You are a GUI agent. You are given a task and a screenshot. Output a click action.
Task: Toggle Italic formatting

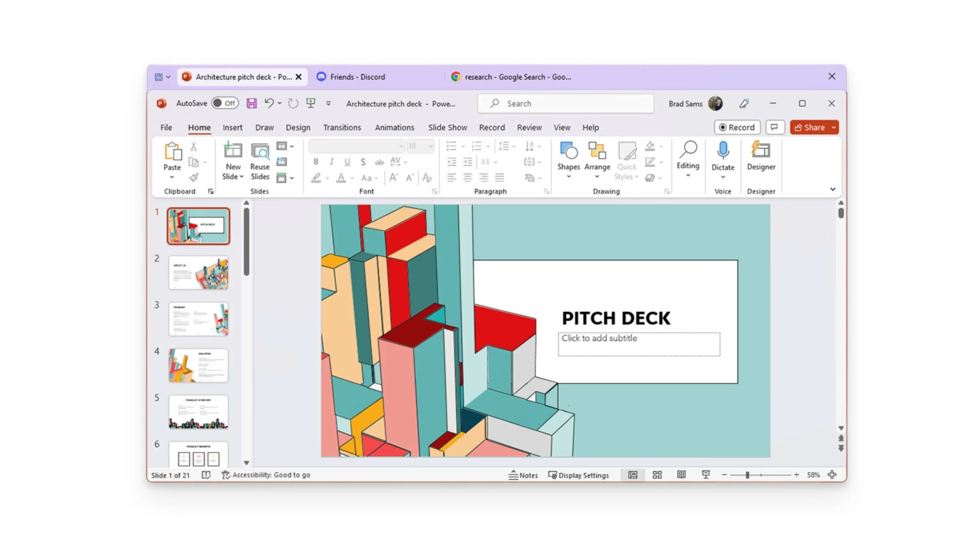click(332, 162)
